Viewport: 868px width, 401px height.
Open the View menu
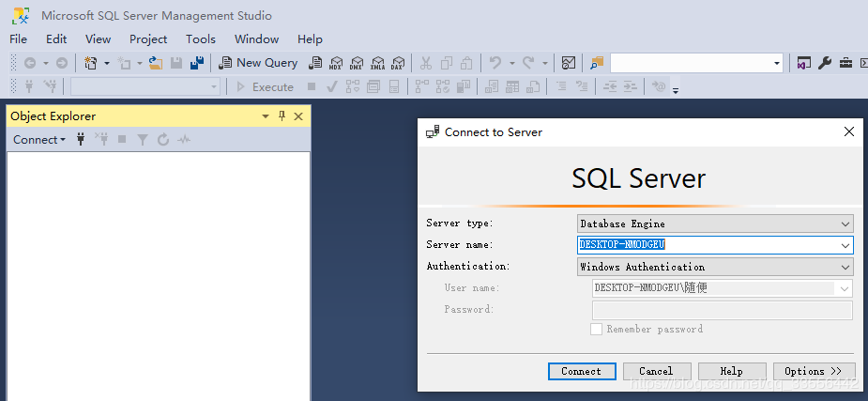pos(98,39)
